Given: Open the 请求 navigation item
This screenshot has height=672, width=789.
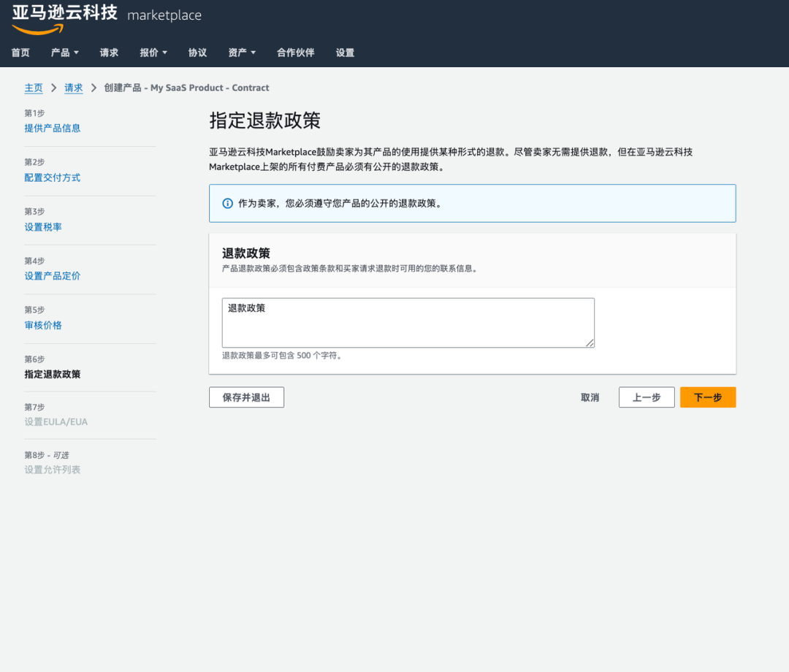Looking at the screenshot, I should point(108,53).
